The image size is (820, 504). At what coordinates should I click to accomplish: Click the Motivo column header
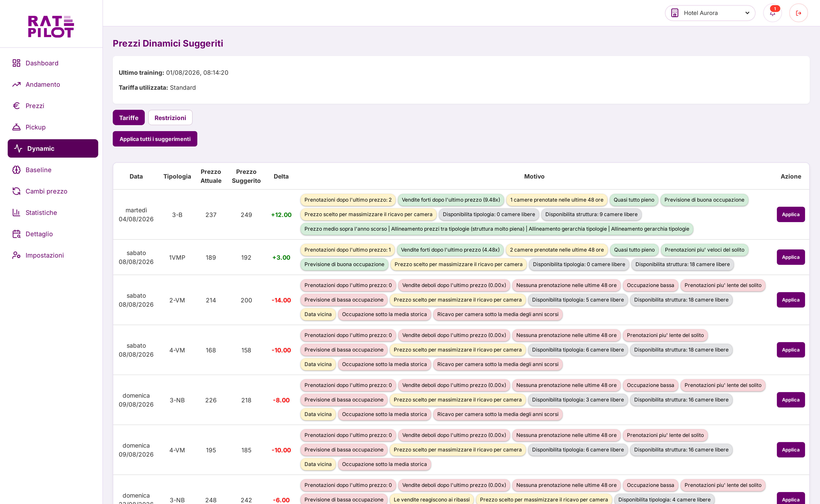click(534, 176)
